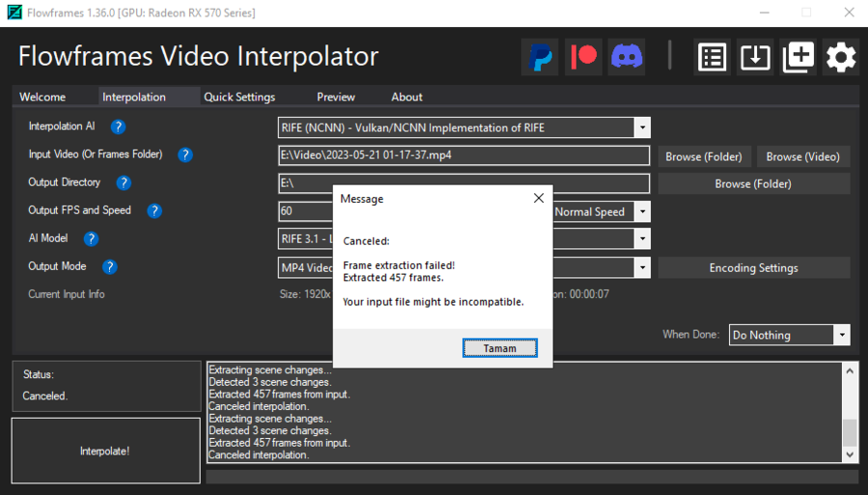The height and width of the screenshot is (495, 868).
Task: Click the Input Video path field
Action: 463,155
